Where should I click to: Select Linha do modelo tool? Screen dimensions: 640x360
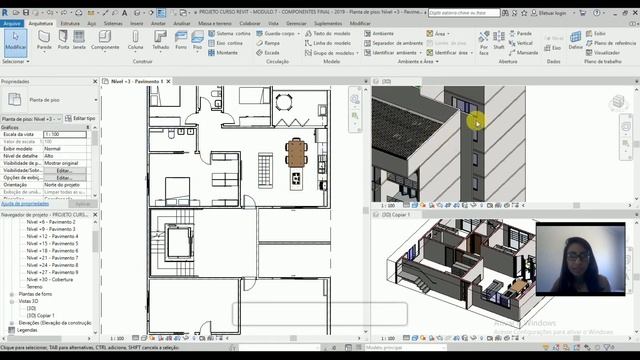click(328, 43)
